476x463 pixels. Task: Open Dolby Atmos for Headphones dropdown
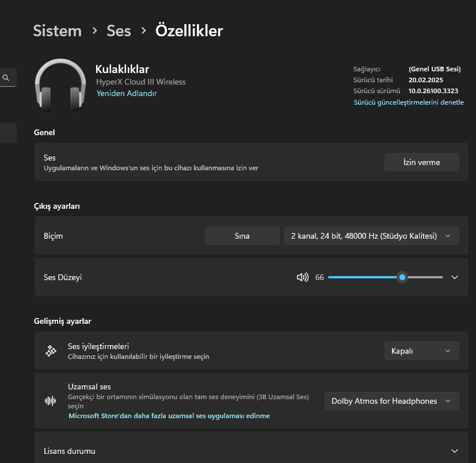[391, 401]
